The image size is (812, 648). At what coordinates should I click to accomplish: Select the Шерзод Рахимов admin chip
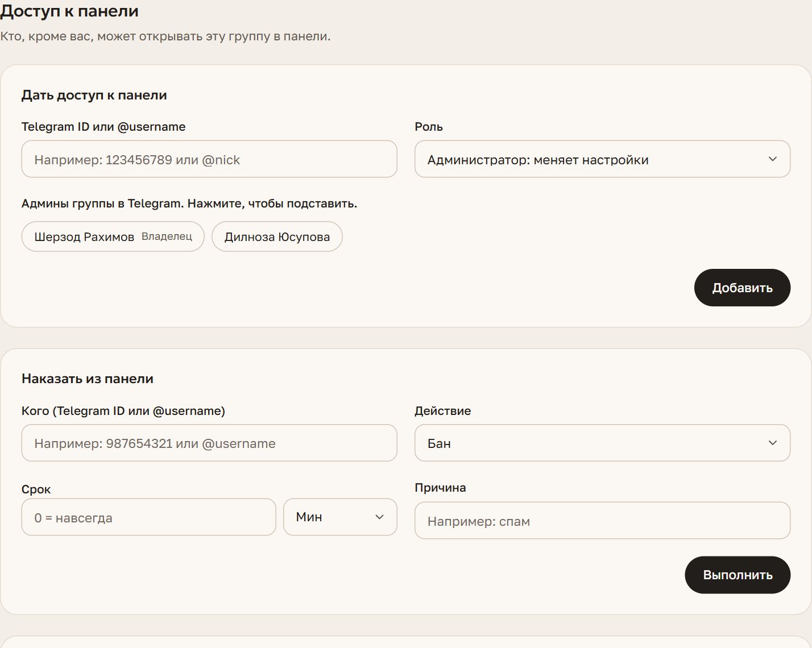tap(113, 236)
